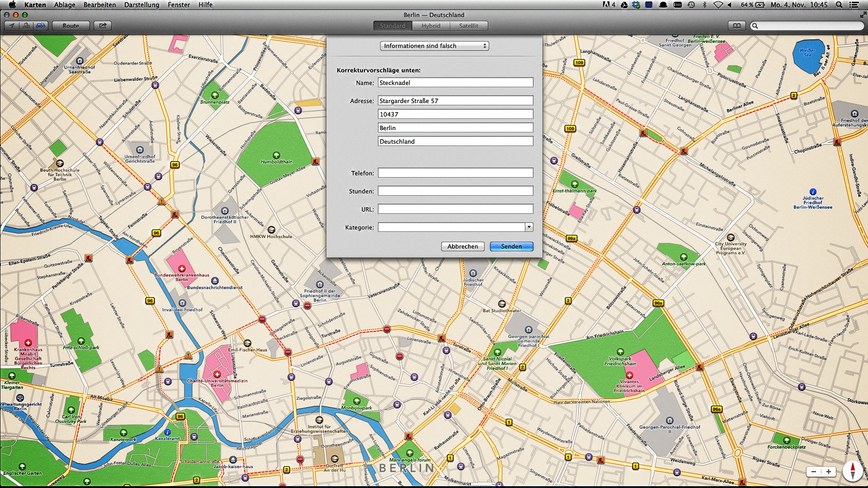Zoom in with the plus button

(829, 472)
